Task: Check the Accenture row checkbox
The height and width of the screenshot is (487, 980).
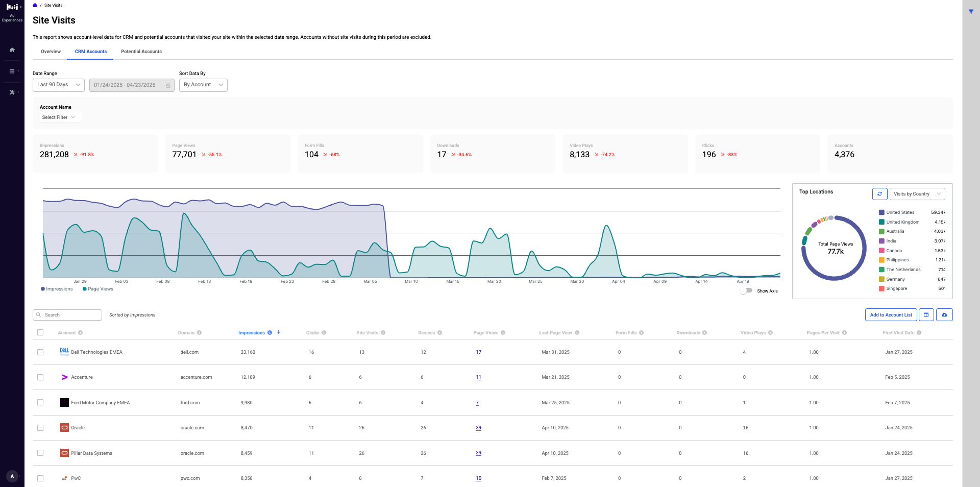Action: 40,377
